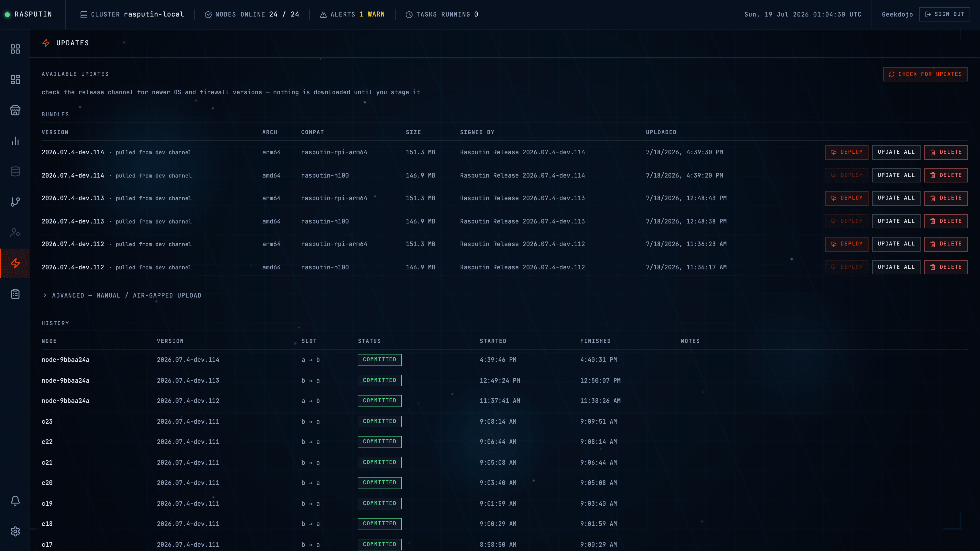The image size is (980, 551).
Task: Select the c20 history row node name
Action: 47,483
